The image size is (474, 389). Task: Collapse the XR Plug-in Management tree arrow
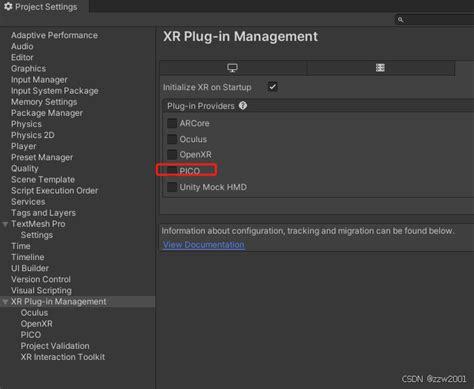tap(5, 302)
